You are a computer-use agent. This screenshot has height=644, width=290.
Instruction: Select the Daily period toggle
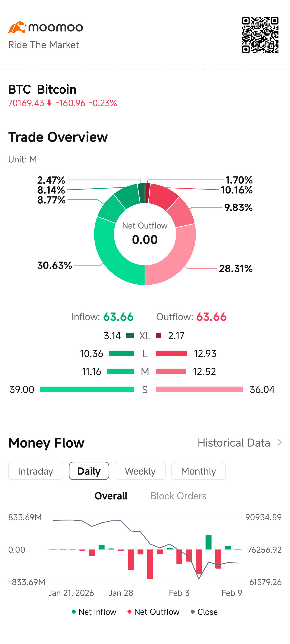coord(89,471)
